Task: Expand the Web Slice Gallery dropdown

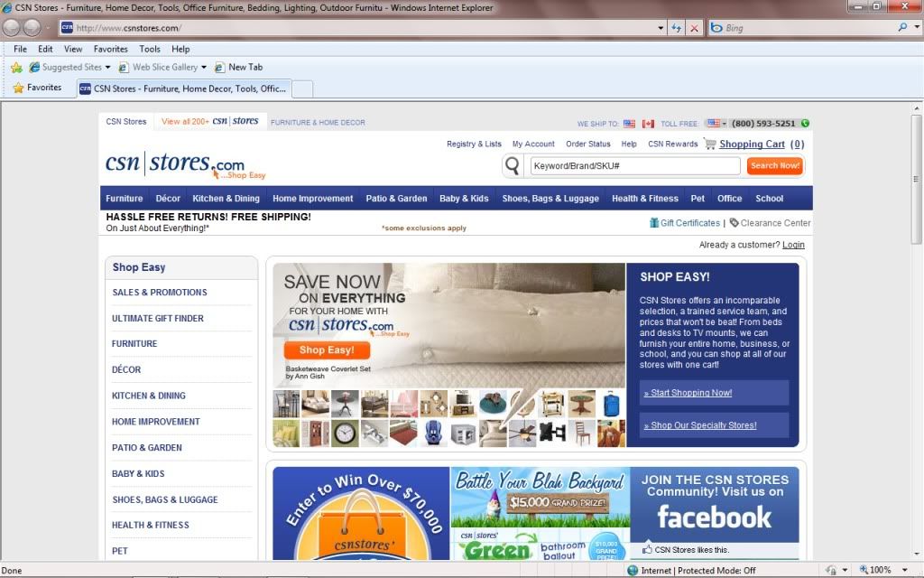Action: 204,67
